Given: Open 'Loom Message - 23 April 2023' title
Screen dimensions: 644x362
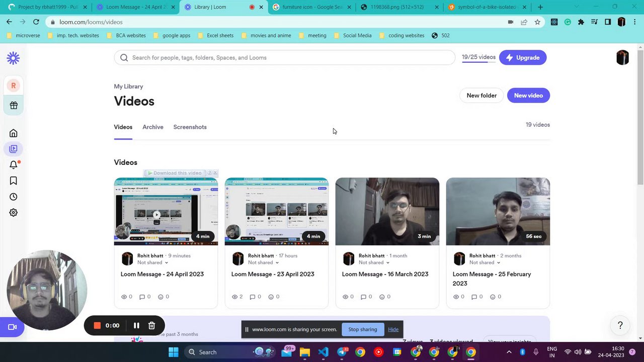Looking at the screenshot, I should pos(273,275).
